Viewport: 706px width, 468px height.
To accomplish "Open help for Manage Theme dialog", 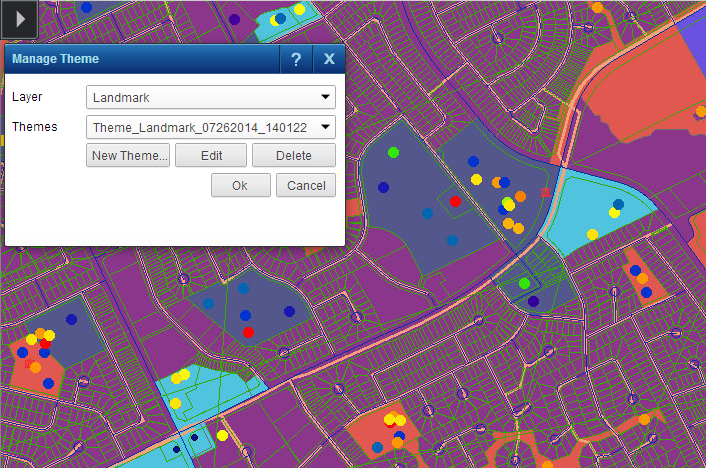I will pyautogui.click(x=296, y=60).
